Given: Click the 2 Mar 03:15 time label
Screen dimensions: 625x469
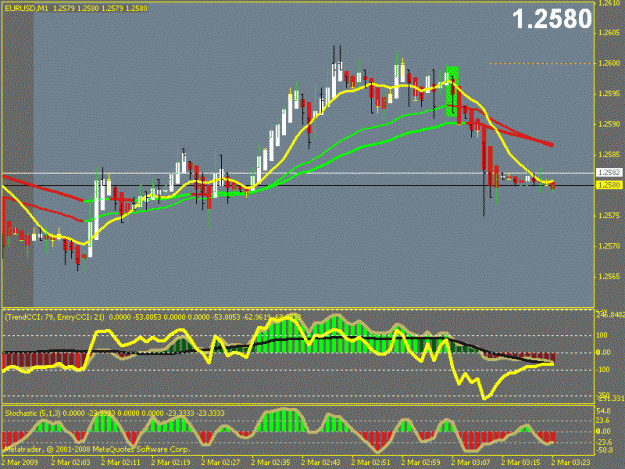Looking at the screenshot, I should [x=521, y=463].
